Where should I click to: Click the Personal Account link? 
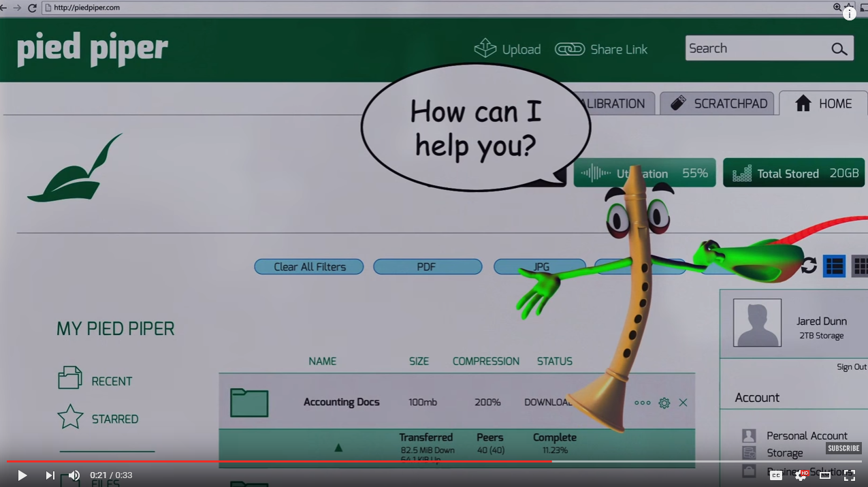click(807, 436)
